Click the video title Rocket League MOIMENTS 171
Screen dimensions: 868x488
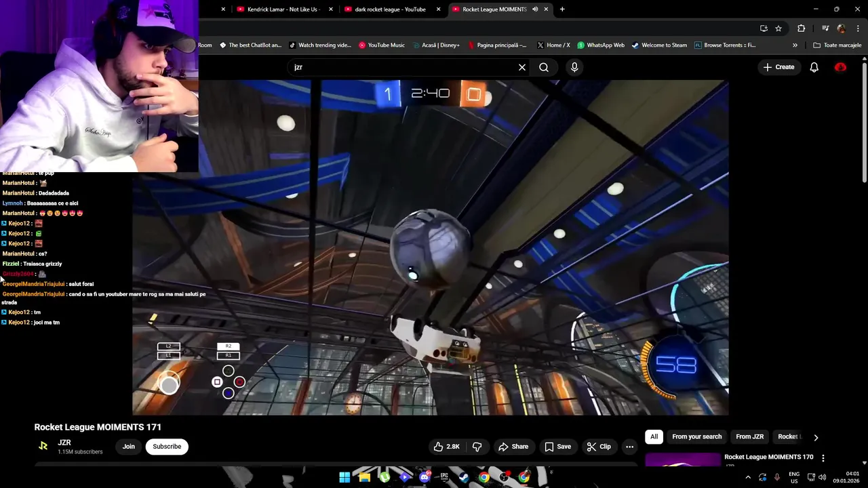point(98,427)
